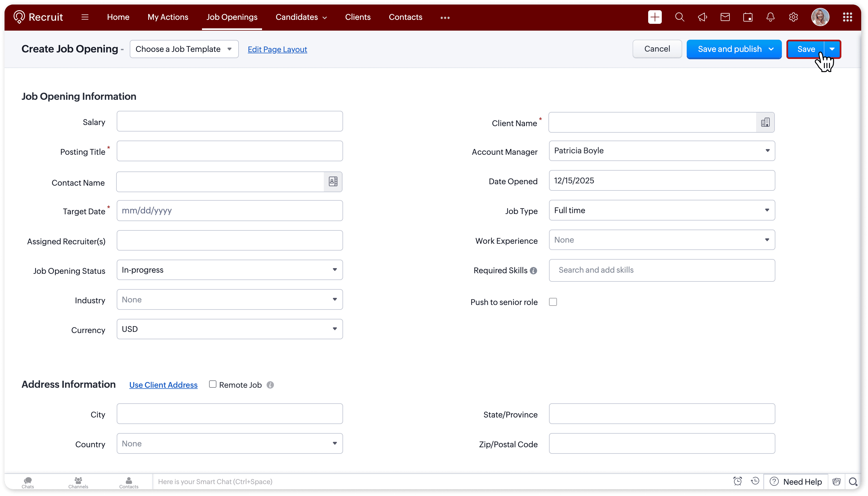This screenshot has width=868, height=496.
Task: Expand the Choose a Job Template dropdown
Action: (184, 49)
